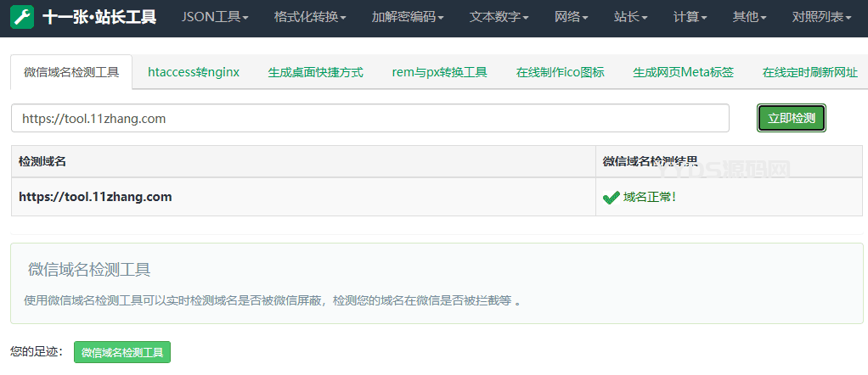The width and height of the screenshot is (868, 375).
Task: Select the 微信域名检测工具 tab
Action: tap(71, 72)
